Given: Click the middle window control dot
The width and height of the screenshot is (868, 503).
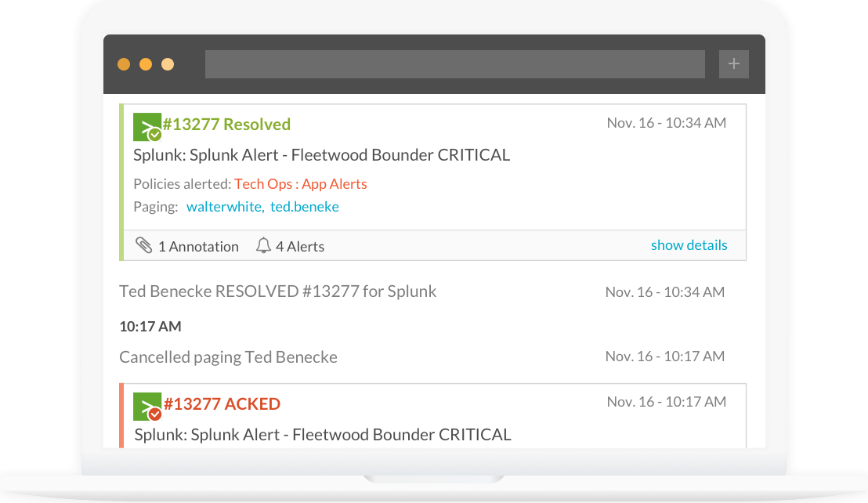Looking at the screenshot, I should pyautogui.click(x=145, y=64).
